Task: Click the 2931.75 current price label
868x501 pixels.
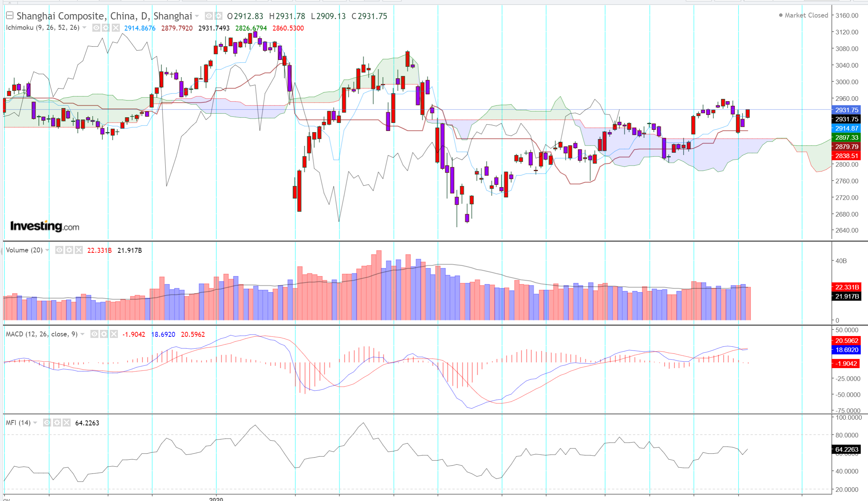Action: [846, 110]
